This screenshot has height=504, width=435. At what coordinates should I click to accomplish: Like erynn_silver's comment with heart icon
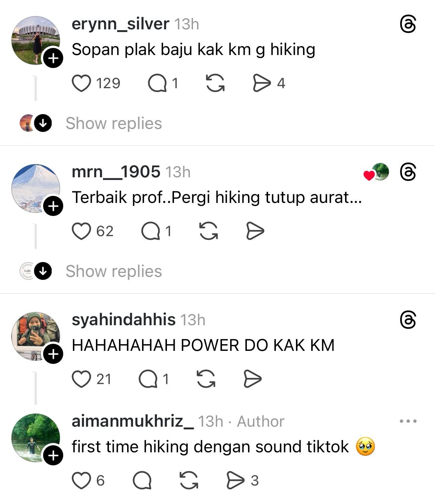(81, 83)
